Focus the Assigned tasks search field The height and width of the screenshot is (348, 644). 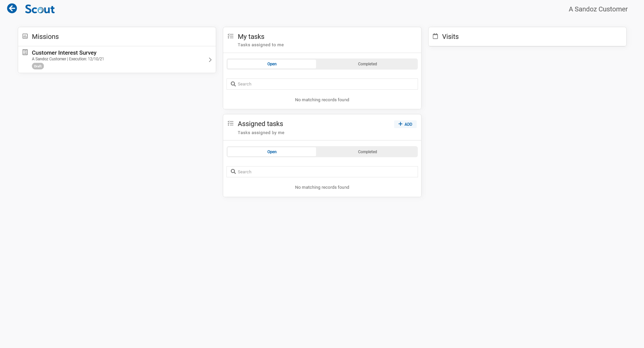[x=326, y=172]
